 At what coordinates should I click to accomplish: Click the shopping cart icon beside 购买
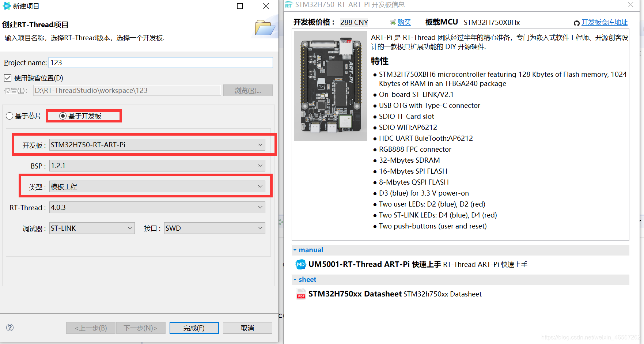click(393, 22)
